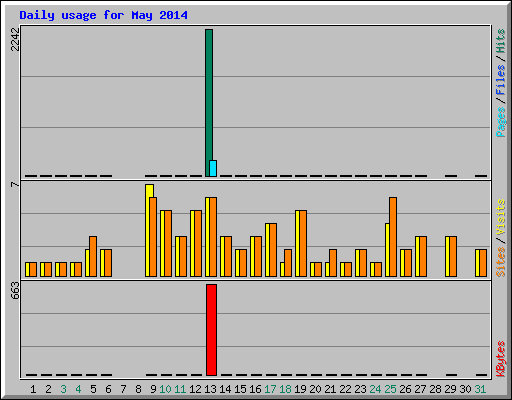Image resolution: width=512 pixels, height=400 pixels.
Task: Click the 'Daily usage for May 2014' title
Action: [x=103, y=15]
